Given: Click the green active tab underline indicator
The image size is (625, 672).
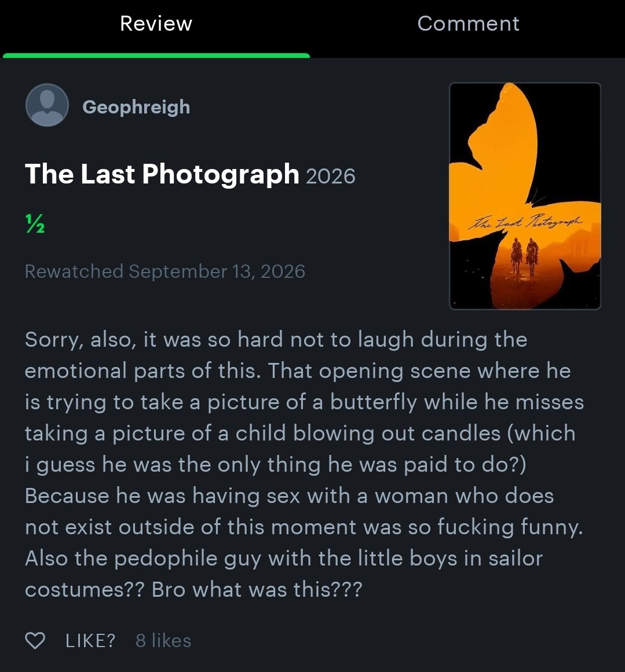Looking at the screenshot, I should pos(156,56).
